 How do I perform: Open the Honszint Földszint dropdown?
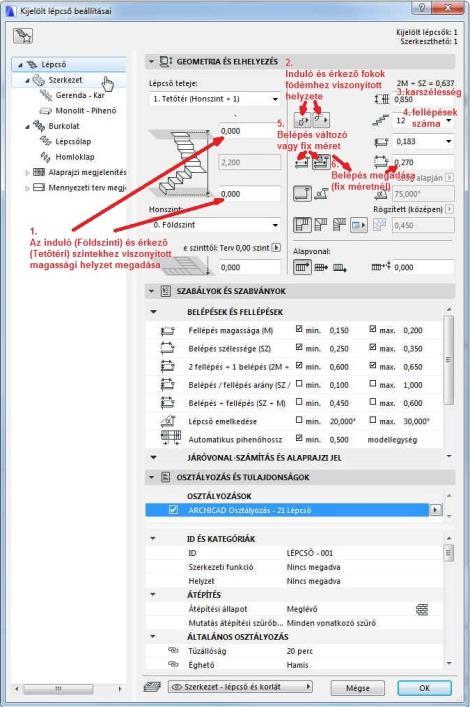tap(215, 225)
